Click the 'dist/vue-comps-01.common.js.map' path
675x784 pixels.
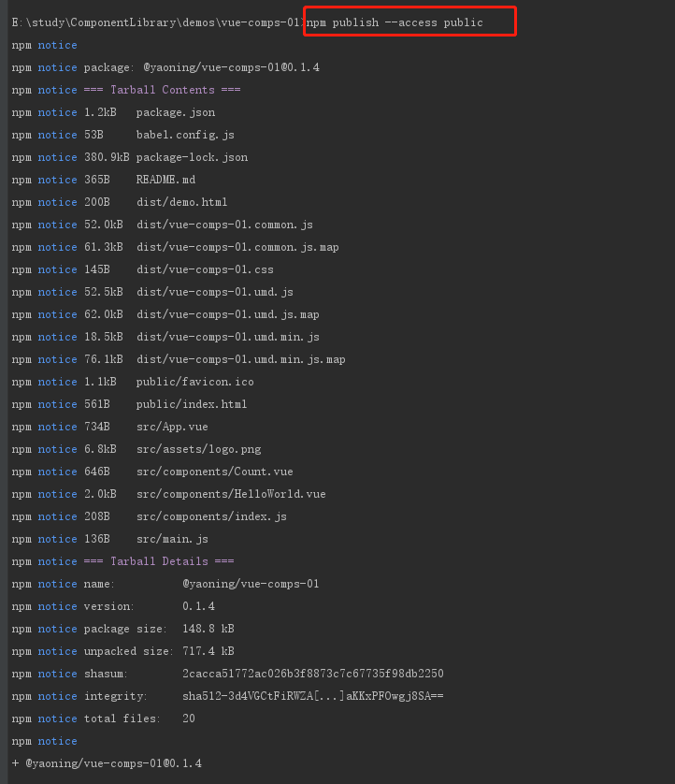coord(237,247)
